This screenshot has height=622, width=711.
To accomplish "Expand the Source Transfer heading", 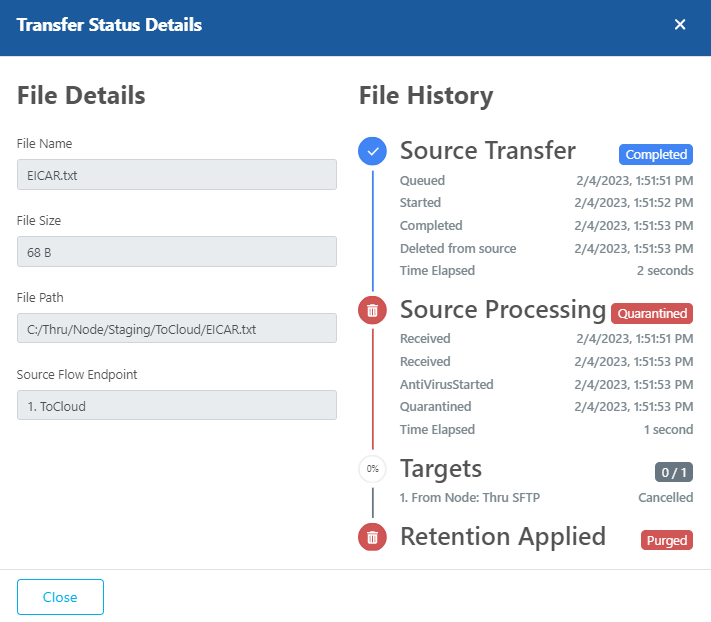I will (488, 151).
